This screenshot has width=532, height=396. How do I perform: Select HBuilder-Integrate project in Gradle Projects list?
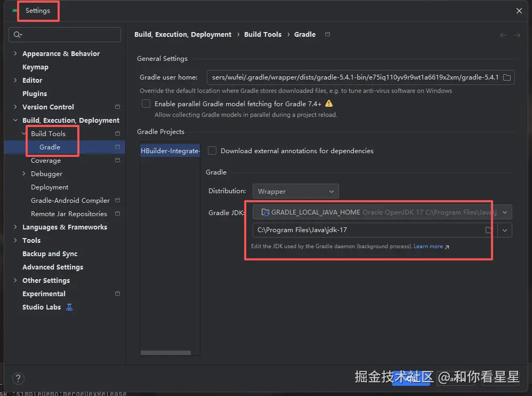170,151
